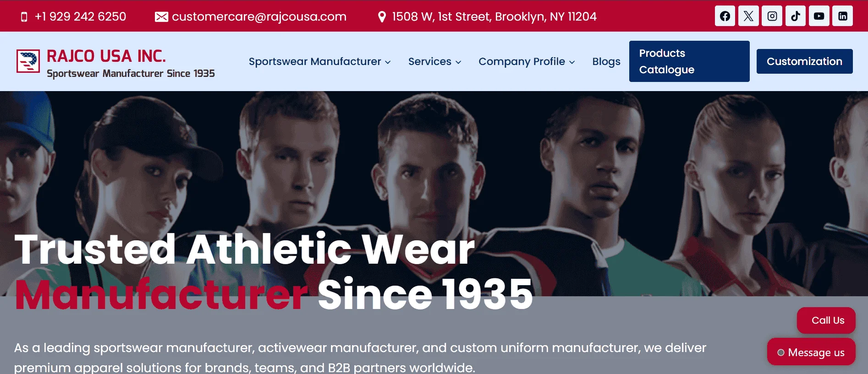This screenshot has width=868, height=374.
Task: Click the +1 929 242 6250 phone number
Action: (80, 17)
